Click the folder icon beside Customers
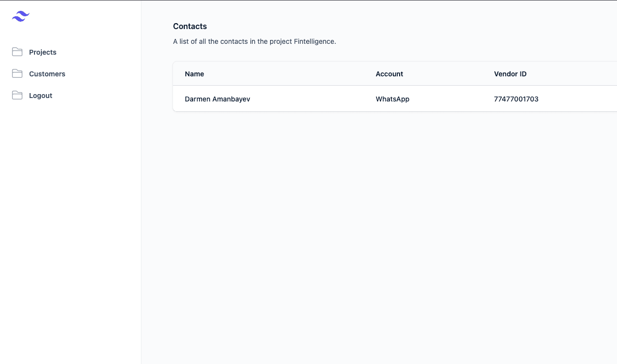 point(17,73)
